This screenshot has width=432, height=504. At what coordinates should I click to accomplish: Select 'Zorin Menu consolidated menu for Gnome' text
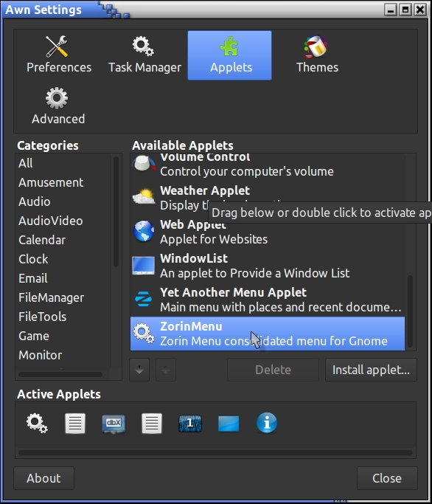coord(274,341)
